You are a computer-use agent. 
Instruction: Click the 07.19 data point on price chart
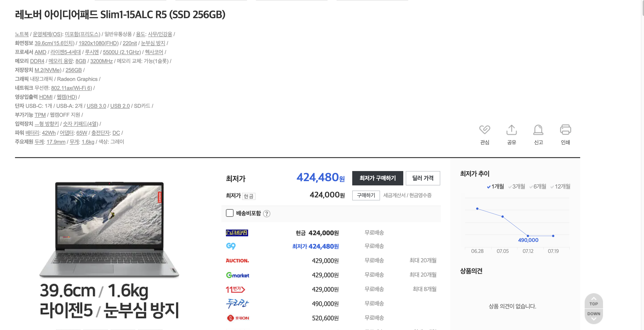point(553,236)
